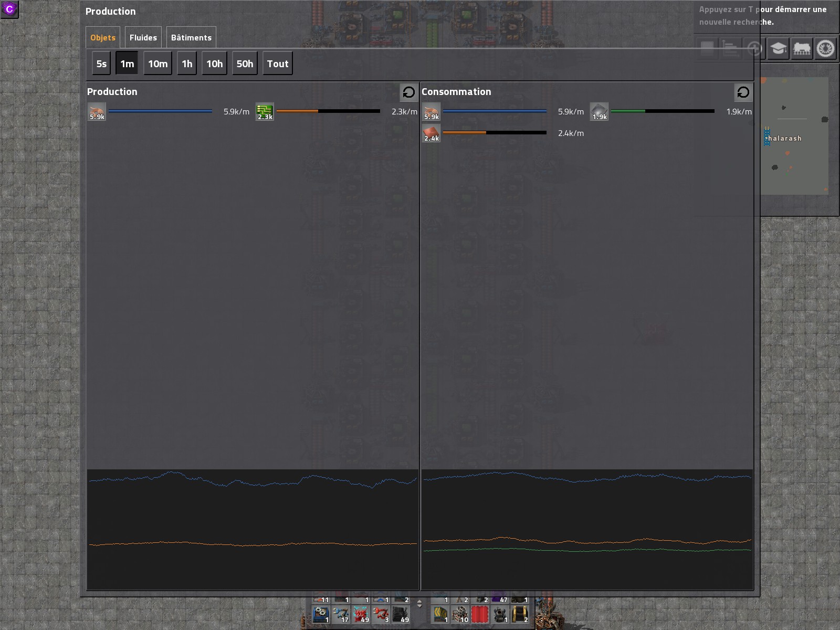Click the Production window title
Viewport: 840px width, 630px height.
[110, 12]
